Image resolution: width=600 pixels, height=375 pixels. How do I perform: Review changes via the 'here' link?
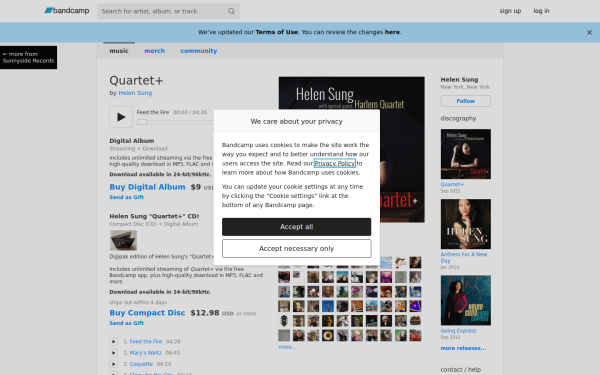(x=392, y=32)
